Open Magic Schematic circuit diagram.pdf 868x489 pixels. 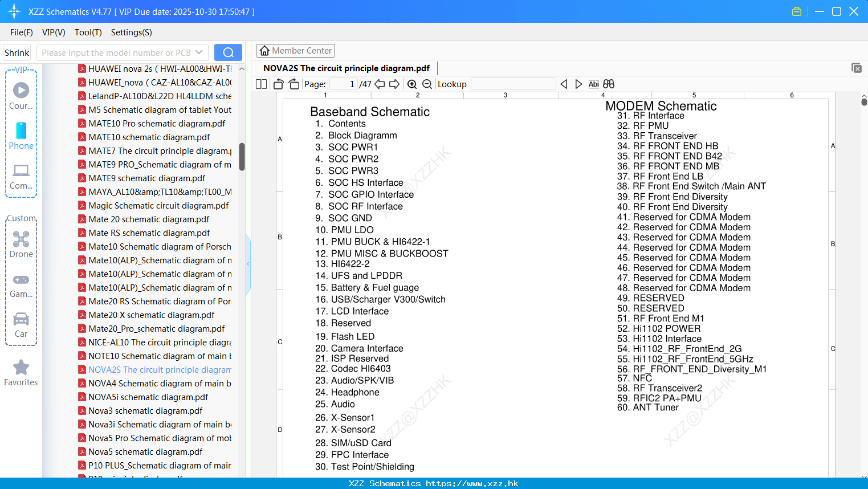coord(158,206)
